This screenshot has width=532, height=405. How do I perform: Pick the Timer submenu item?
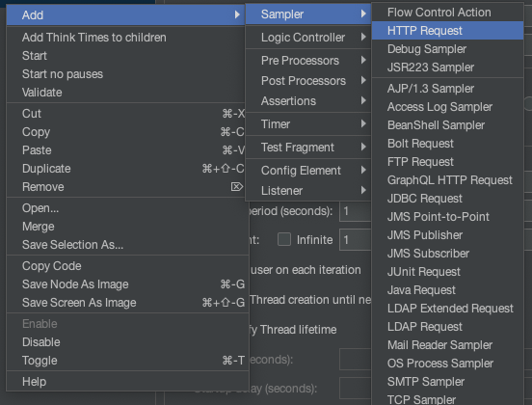[307, 123]
